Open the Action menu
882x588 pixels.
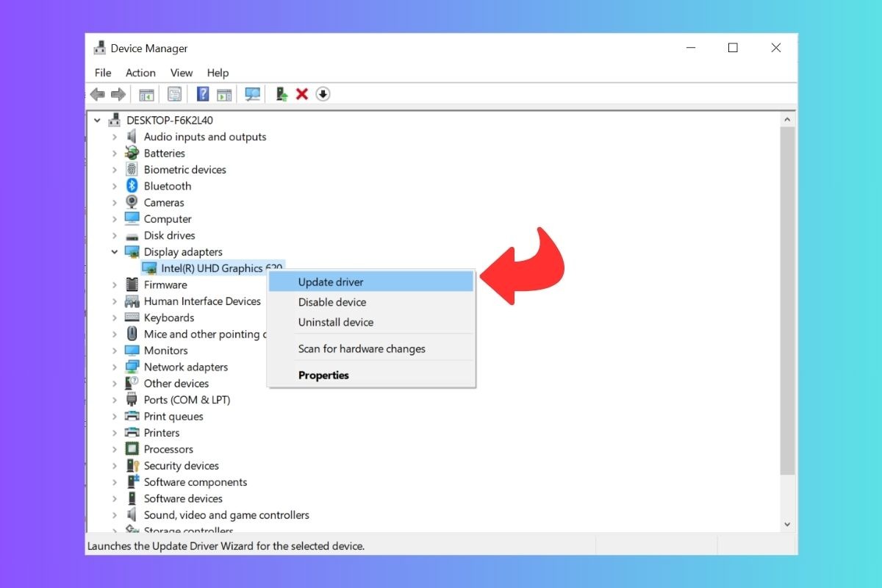tap(140, 73)
